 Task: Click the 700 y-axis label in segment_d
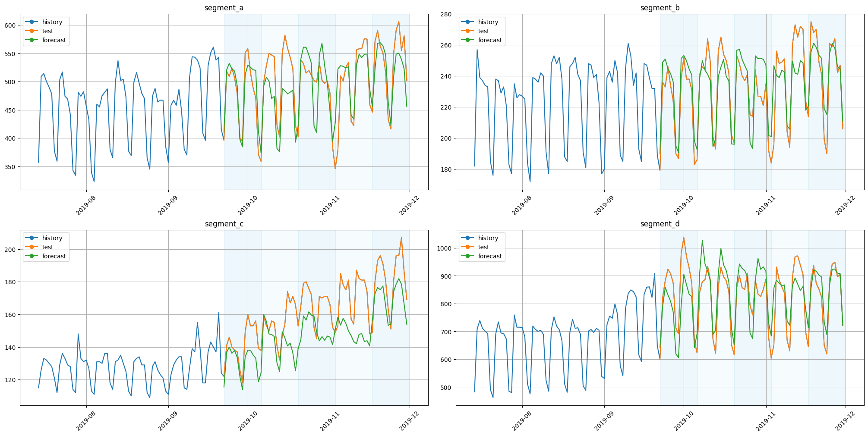click(x=446, y=332)
